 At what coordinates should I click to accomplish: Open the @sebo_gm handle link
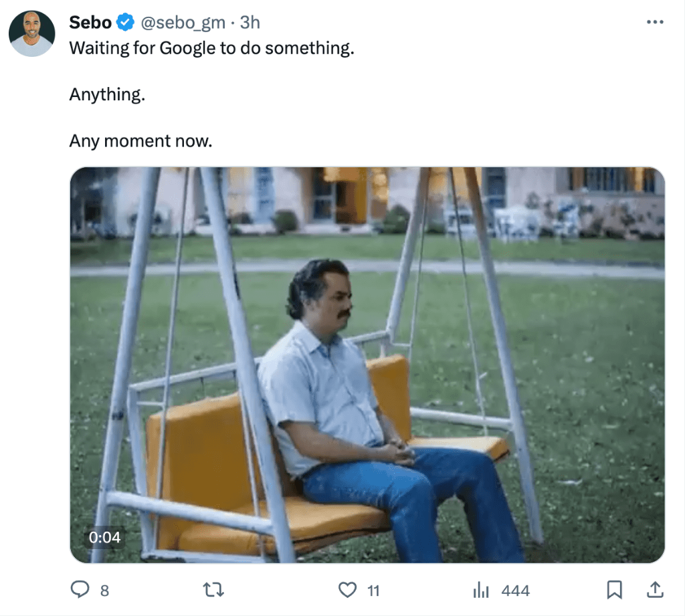click(x=181, y=22)
